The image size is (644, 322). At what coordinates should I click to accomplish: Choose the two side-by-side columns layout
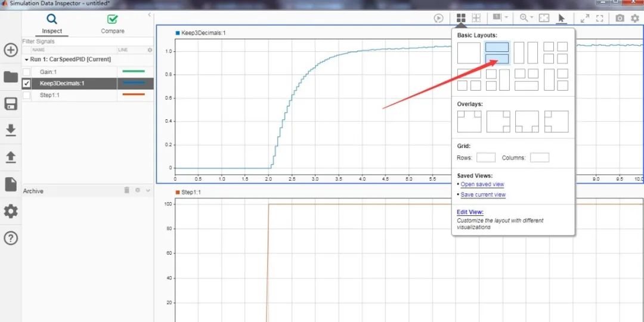pyautogui.click(x=526, y=53)
